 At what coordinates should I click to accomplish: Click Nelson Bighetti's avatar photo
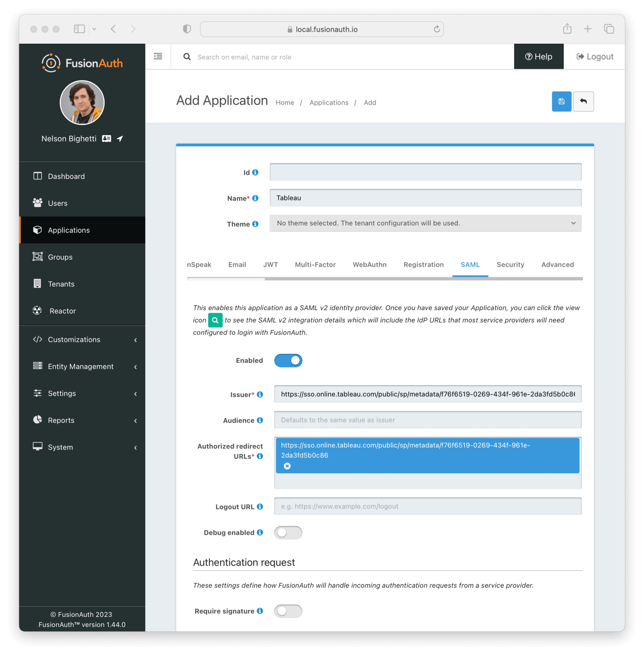click(x=82, y=102)
